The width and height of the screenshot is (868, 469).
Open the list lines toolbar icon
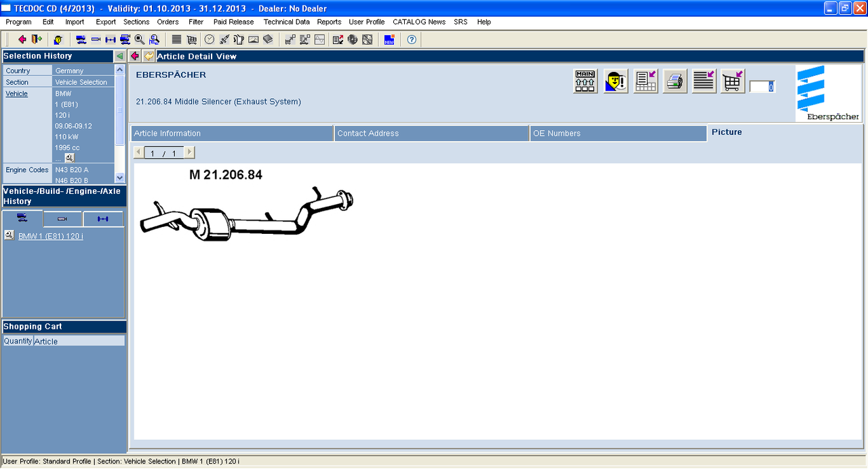176,39
